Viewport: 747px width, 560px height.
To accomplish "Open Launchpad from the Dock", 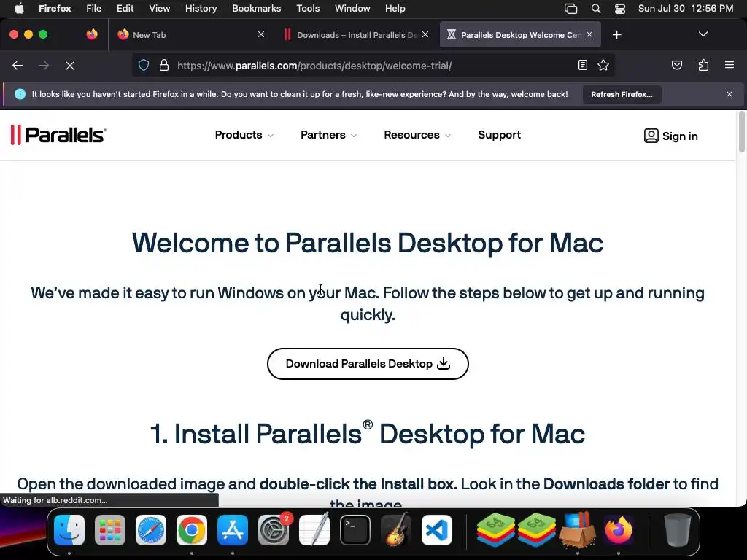I will pos(110,530).
